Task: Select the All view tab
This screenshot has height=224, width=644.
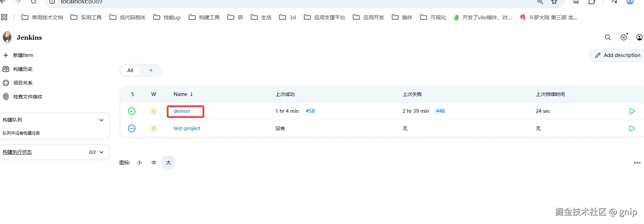Action: click(x=130, y=70)
